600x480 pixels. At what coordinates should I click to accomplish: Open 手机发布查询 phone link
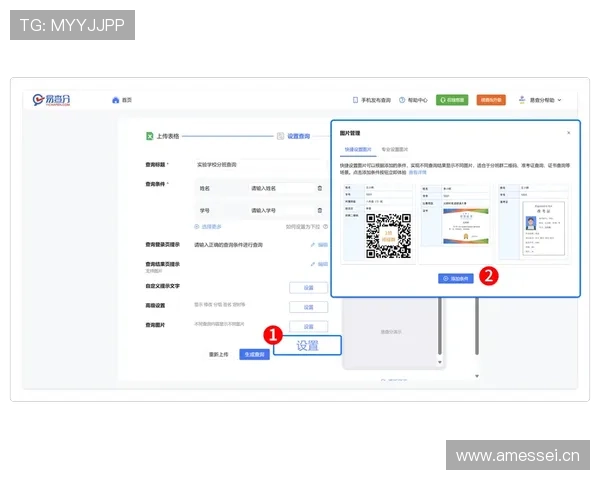372,100
